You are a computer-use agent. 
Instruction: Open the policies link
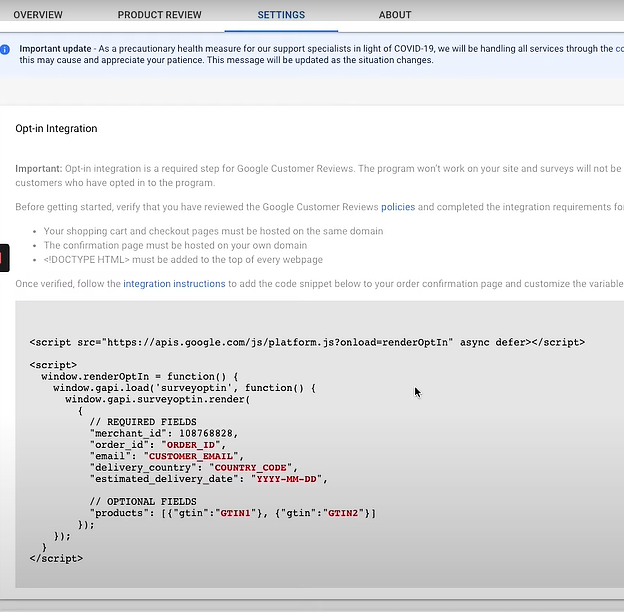398,207
